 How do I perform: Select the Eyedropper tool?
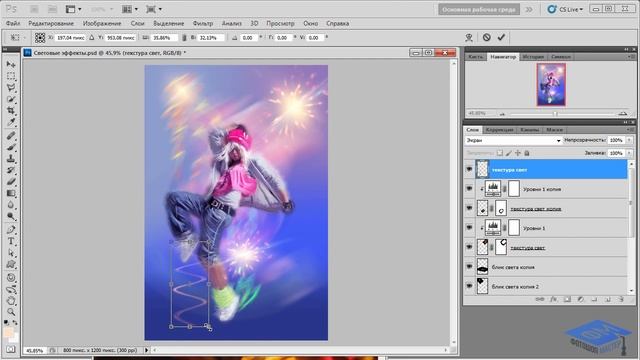click(x=11, y=122)
